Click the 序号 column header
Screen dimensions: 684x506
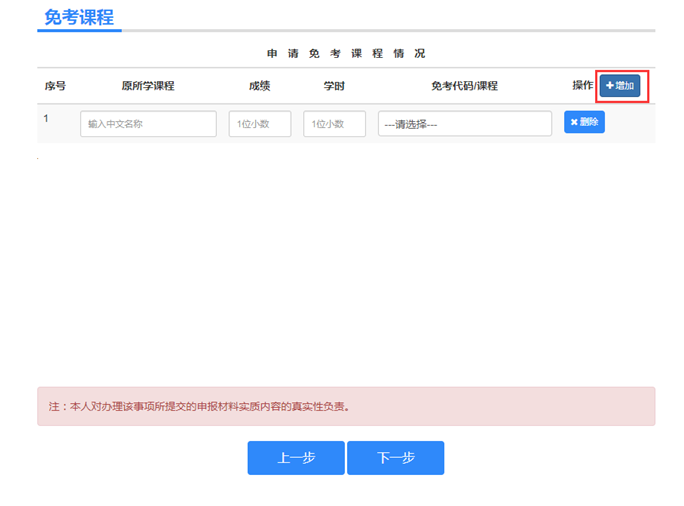point(55,86)
